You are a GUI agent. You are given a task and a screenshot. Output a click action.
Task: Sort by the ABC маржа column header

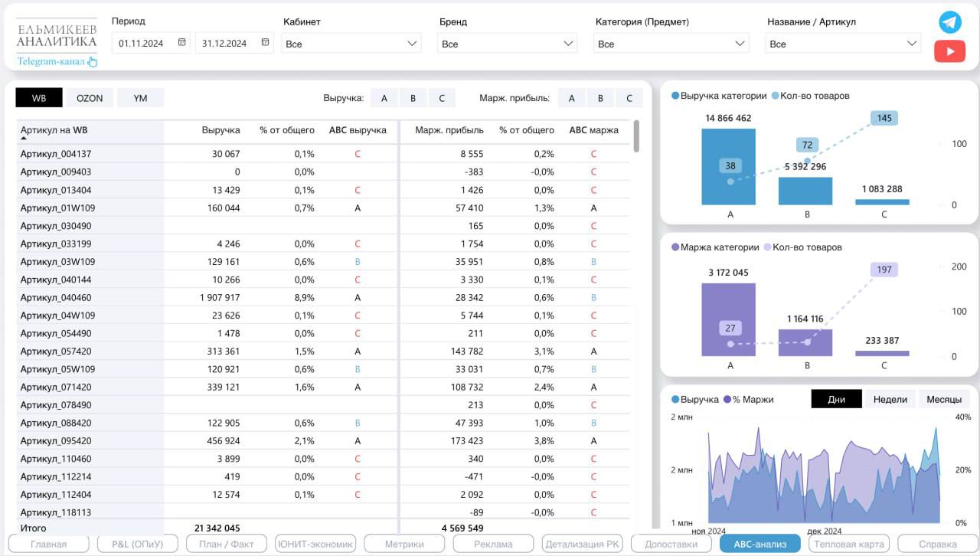(x=594, y=130)
